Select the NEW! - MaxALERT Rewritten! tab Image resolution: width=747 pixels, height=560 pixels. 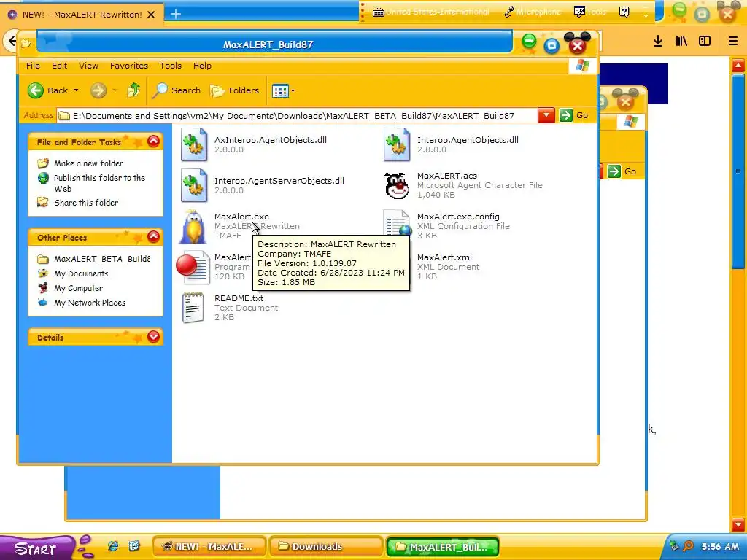[x=82, y=15]
